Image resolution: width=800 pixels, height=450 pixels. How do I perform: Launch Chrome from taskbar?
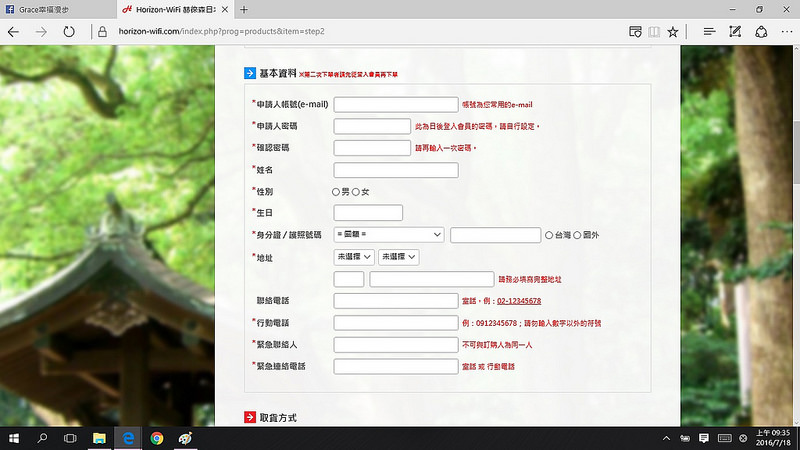[x=157, y=438]
